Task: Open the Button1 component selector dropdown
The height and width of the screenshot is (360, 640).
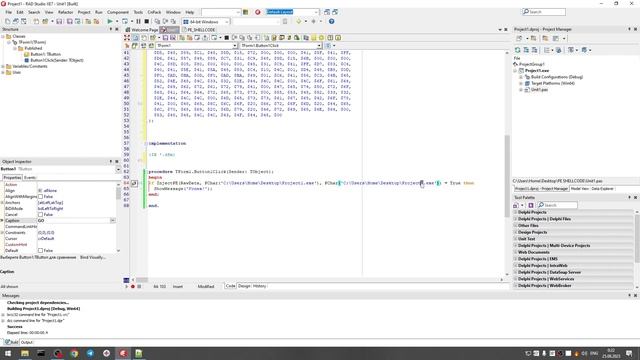Action: coord(118,169)
